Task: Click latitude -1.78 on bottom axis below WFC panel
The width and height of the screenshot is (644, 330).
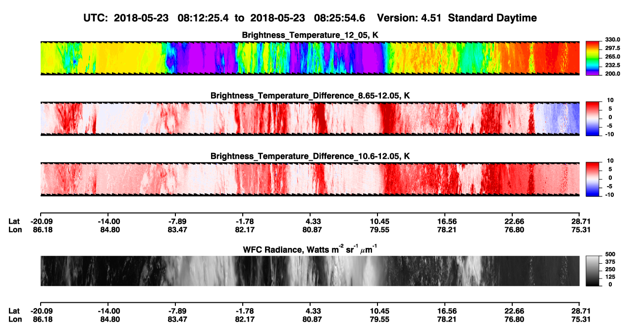Action: 242,311
